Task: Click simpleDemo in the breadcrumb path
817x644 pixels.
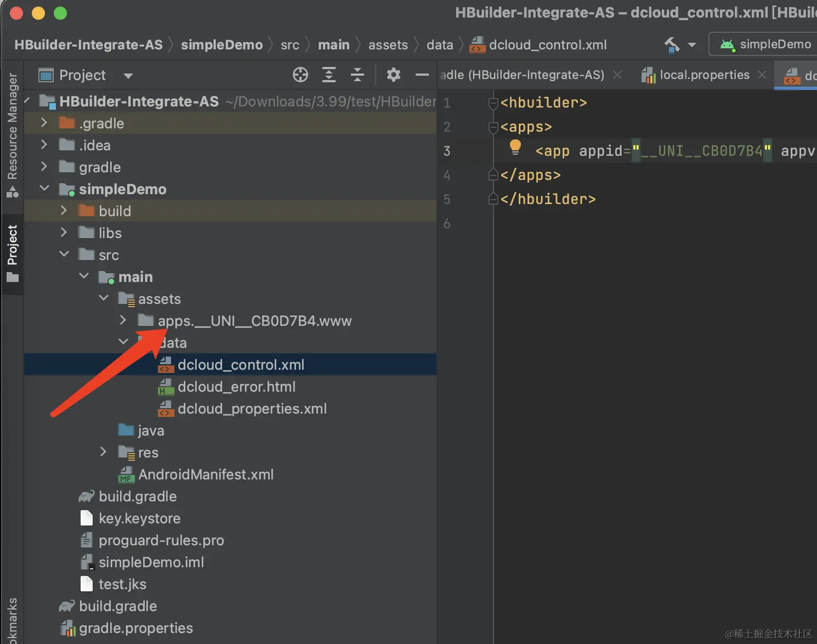Action: (222, 45)
